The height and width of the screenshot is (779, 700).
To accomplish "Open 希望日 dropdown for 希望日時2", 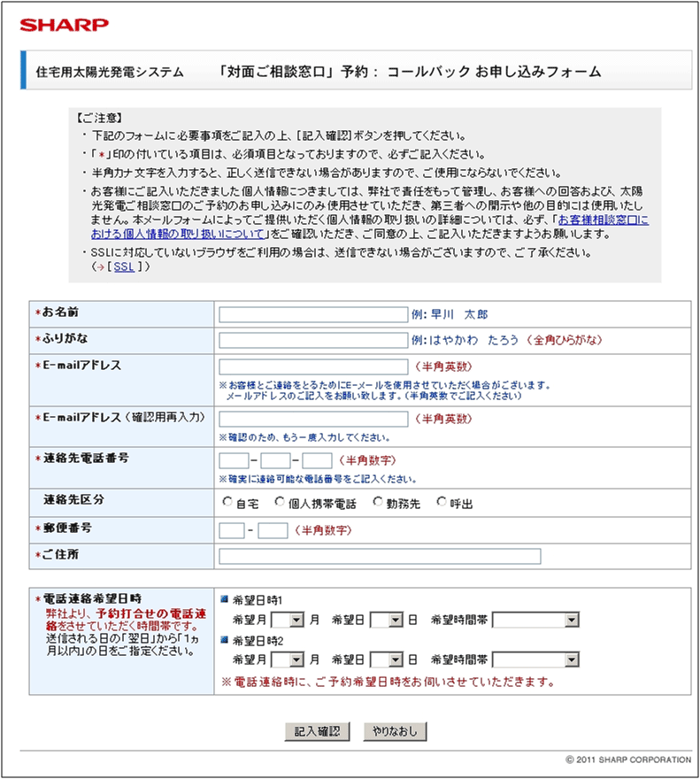I will tap(387, 659).
